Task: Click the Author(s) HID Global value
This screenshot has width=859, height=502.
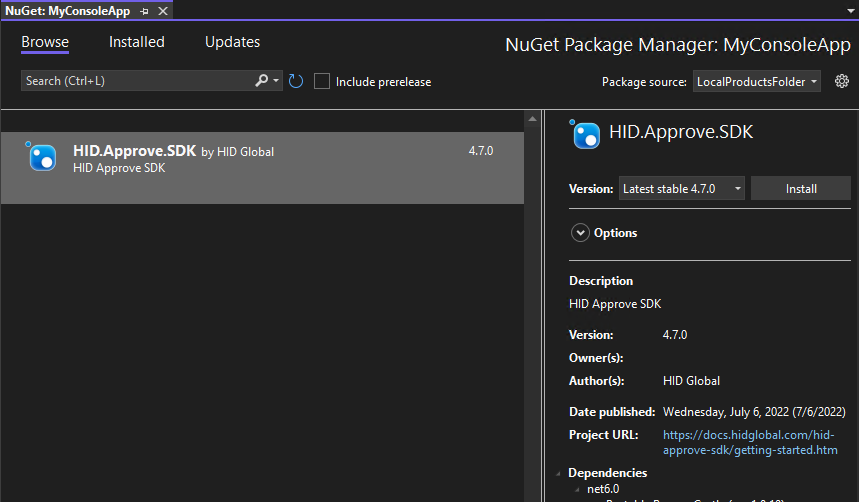Action: coord(691,381)
